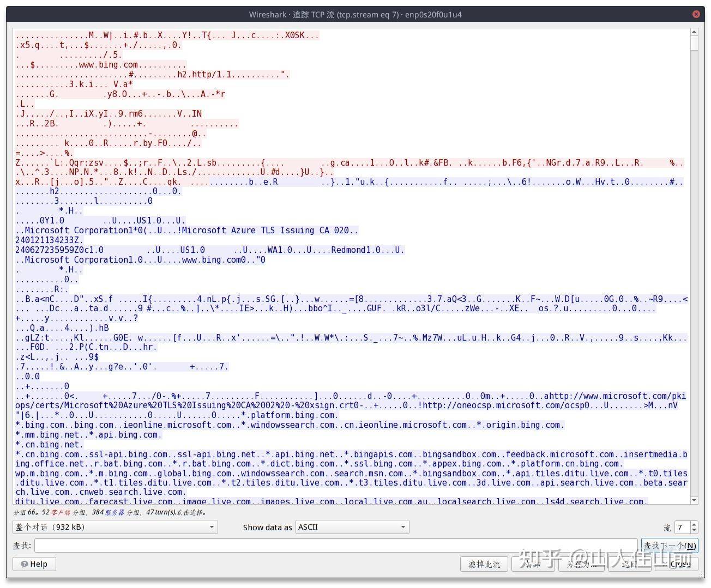
Task: Open the Show data as ASCII dropdown
Action: (x=352, y=527)
